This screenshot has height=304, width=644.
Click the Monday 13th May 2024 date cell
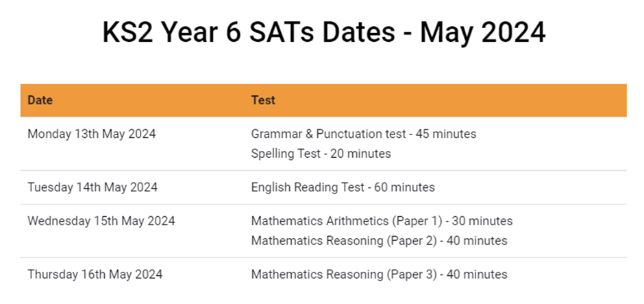click(92, 134)
